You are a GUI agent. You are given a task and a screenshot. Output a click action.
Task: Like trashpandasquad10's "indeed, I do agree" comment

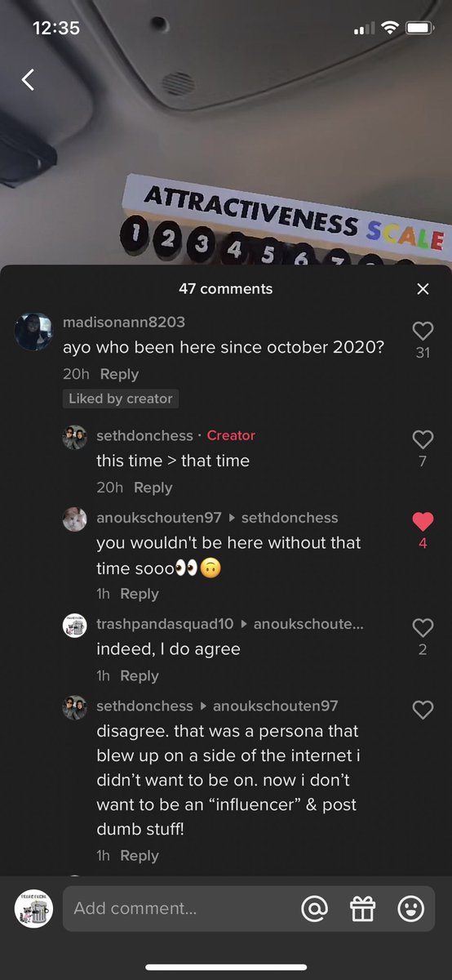tap(423, 628)
